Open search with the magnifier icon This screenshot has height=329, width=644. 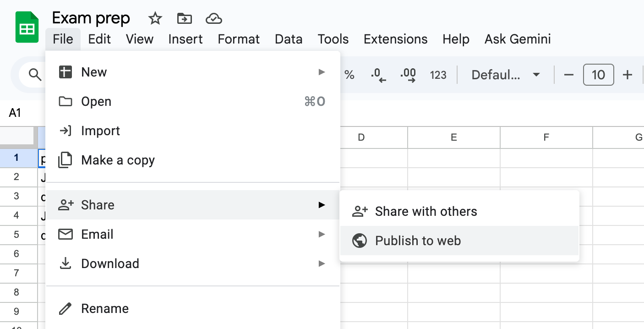(x=35, y=74)
